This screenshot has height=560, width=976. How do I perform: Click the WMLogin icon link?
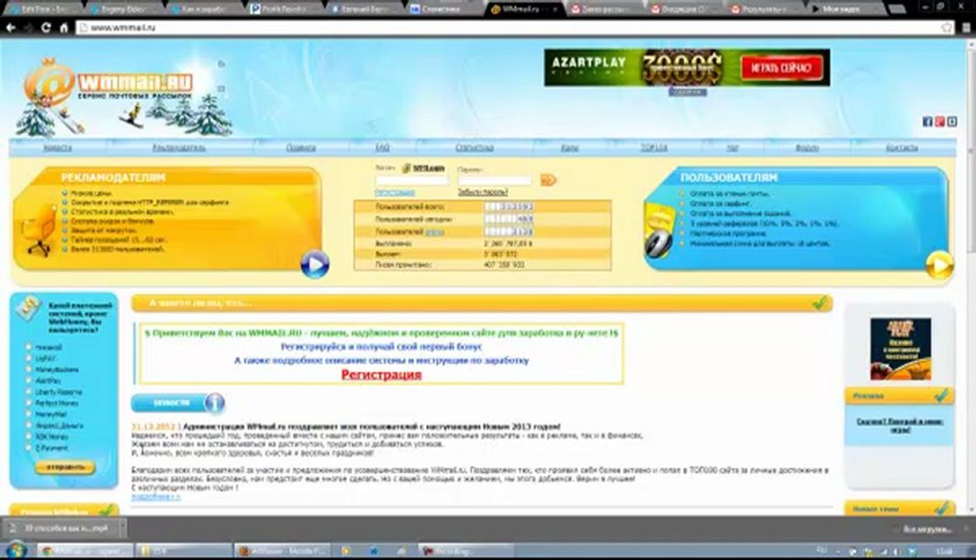[x=423, y=167]
